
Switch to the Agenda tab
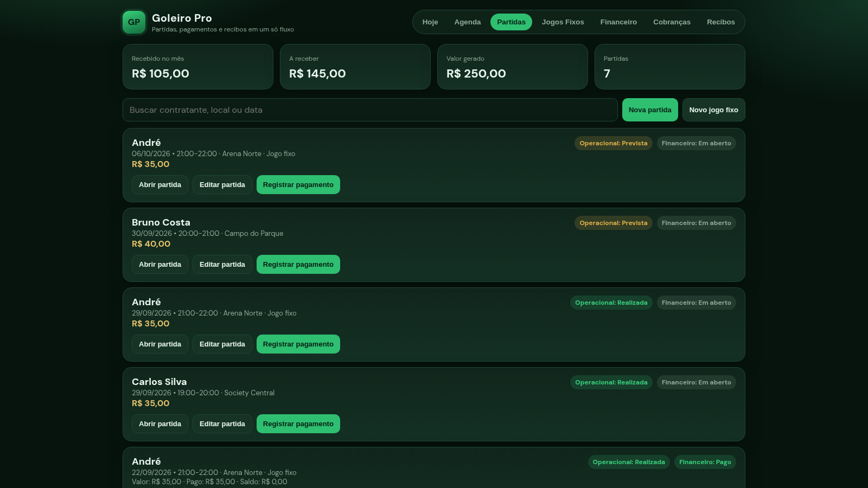tap(468, 22)
